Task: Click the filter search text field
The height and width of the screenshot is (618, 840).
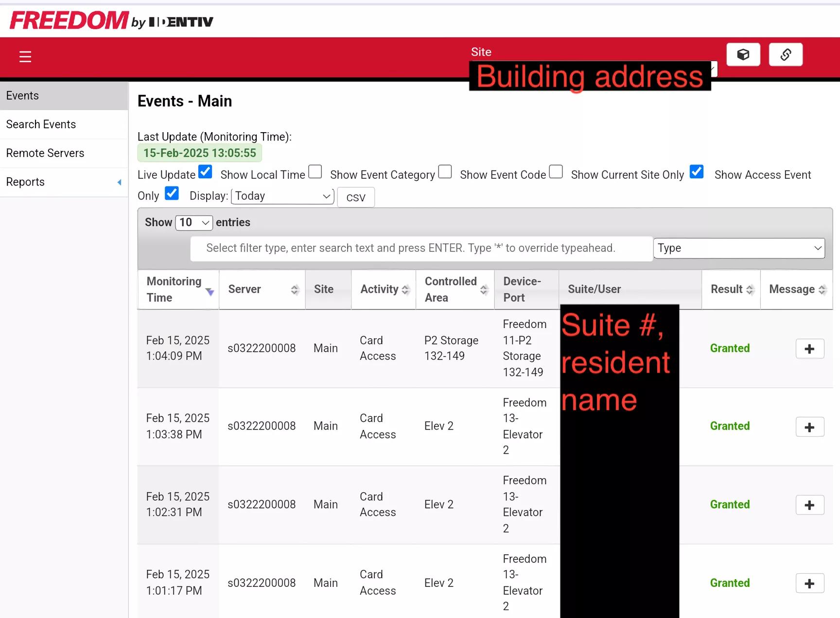Action: tap(421, 248)
